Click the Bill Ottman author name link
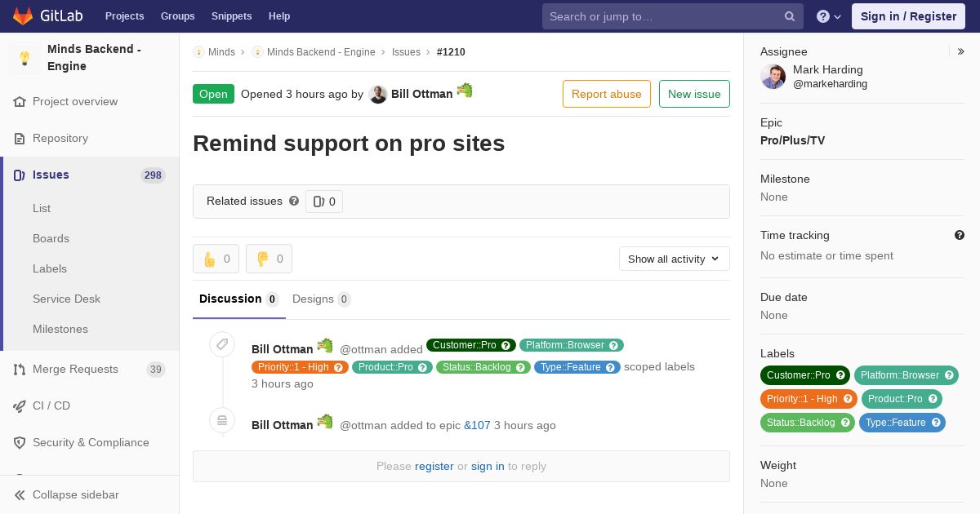Screen dimensions: 980x514 [421, 94]
